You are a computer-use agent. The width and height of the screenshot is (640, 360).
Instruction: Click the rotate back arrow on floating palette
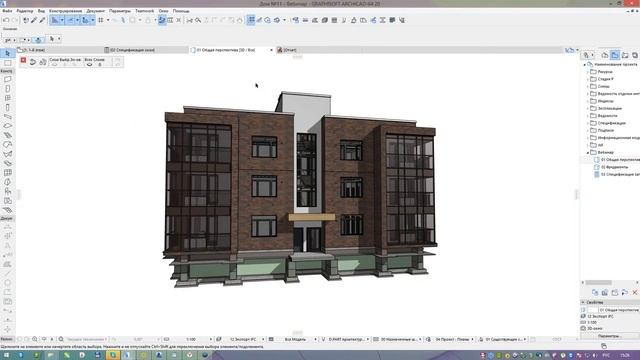pyautogui.click(x=33, y=62)
